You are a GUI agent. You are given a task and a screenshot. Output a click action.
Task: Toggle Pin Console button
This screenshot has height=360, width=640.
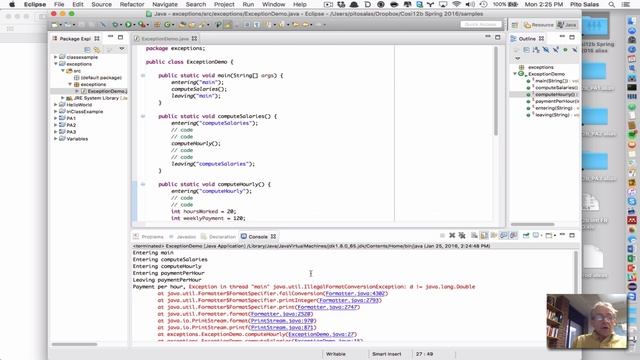pyautogui.click(x=526, y=236)
